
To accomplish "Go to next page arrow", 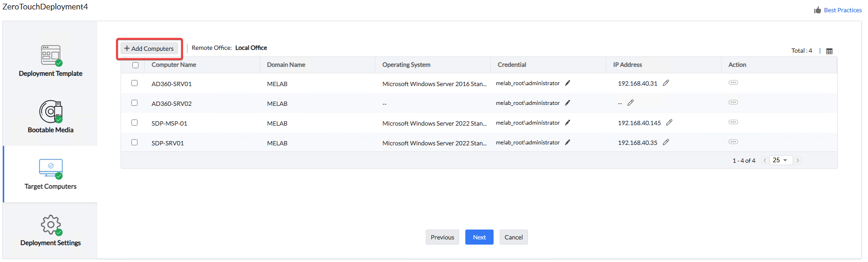I will click(x=798, y=160).
